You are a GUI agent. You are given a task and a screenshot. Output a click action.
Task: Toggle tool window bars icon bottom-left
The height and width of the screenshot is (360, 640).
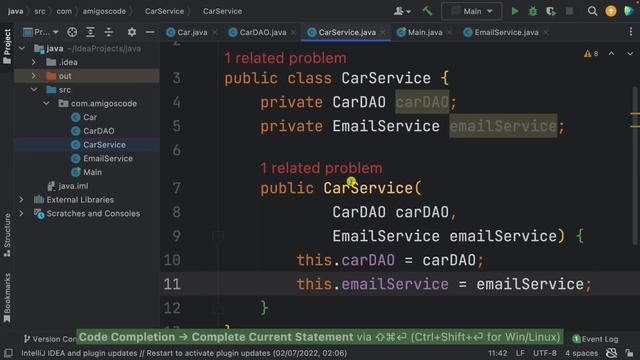tap(8, 353)
